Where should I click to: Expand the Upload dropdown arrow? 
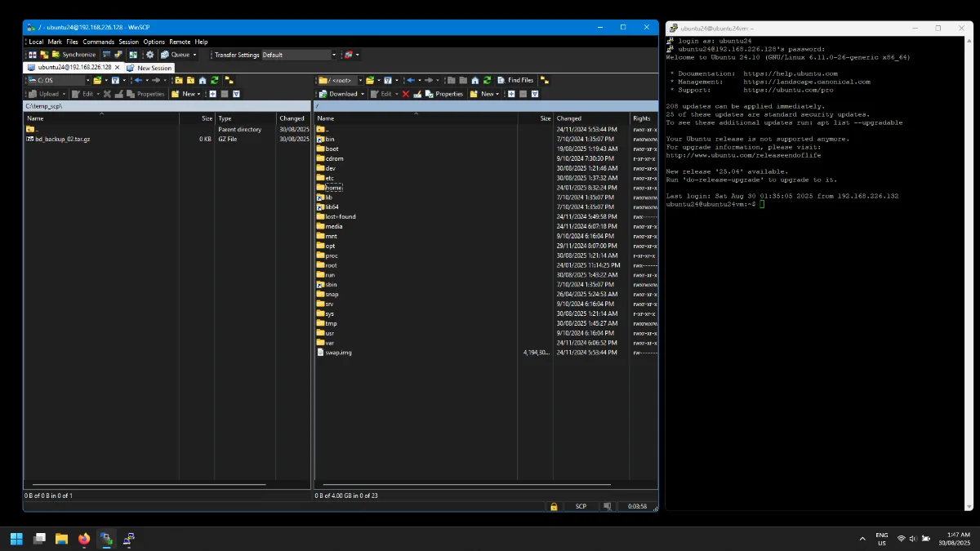(x=64, y=94)
